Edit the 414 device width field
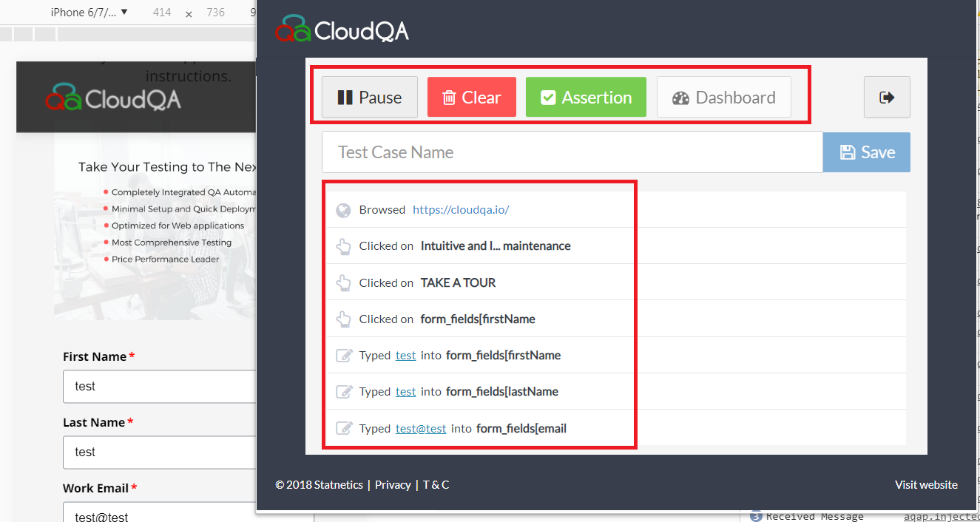This screenshot has height=522, width=980. click(161, 13)
